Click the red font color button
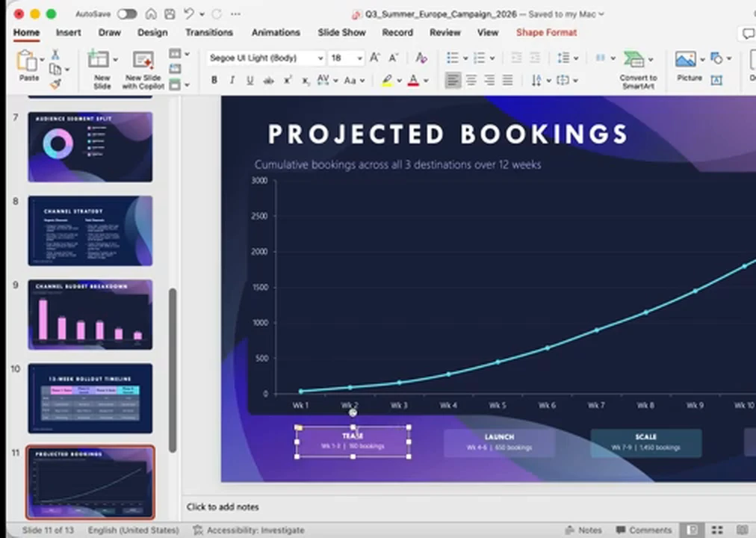The image size is (756, 538). [x=413, y=81]
